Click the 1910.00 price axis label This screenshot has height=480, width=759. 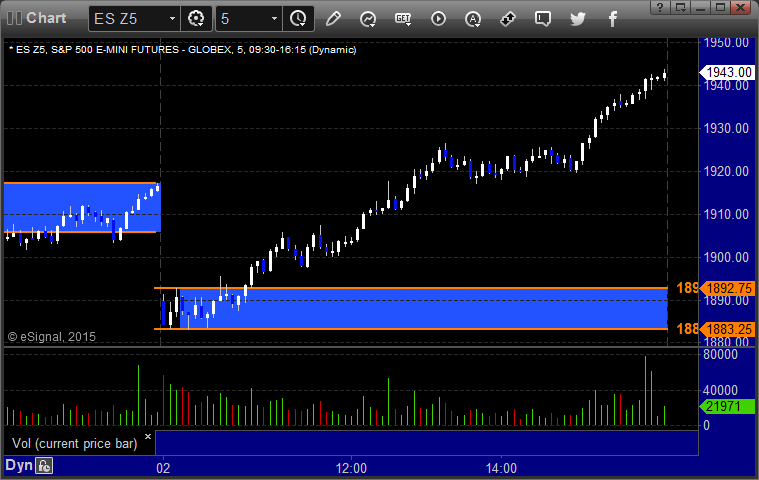(x=726, y=214)
